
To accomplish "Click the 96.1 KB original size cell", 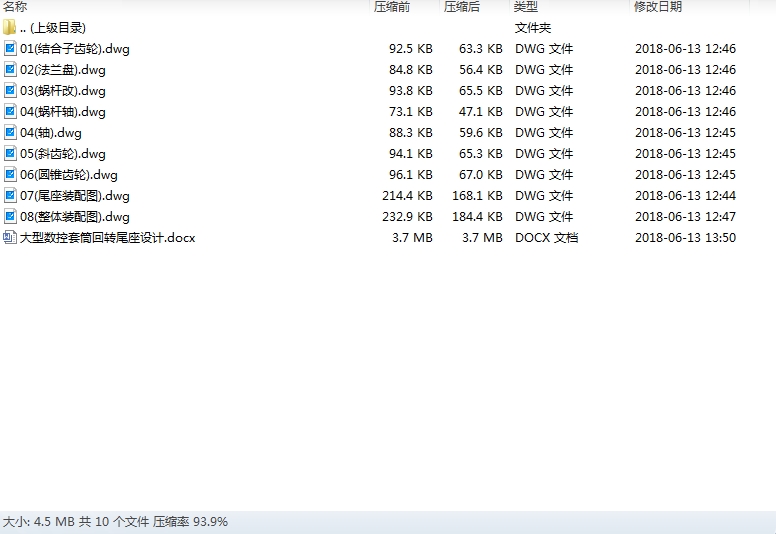I will [x=411, y=175].
